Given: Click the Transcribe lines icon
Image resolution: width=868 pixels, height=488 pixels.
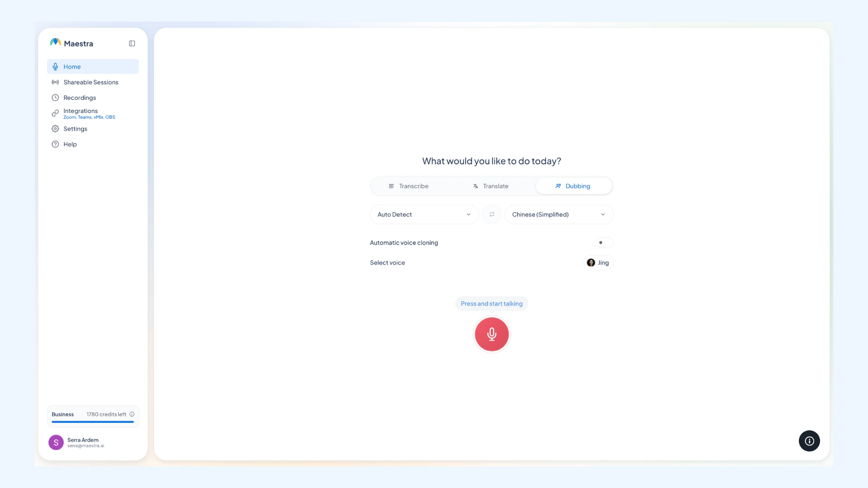Looking at the screenshot, I should (x=392, y=186).
